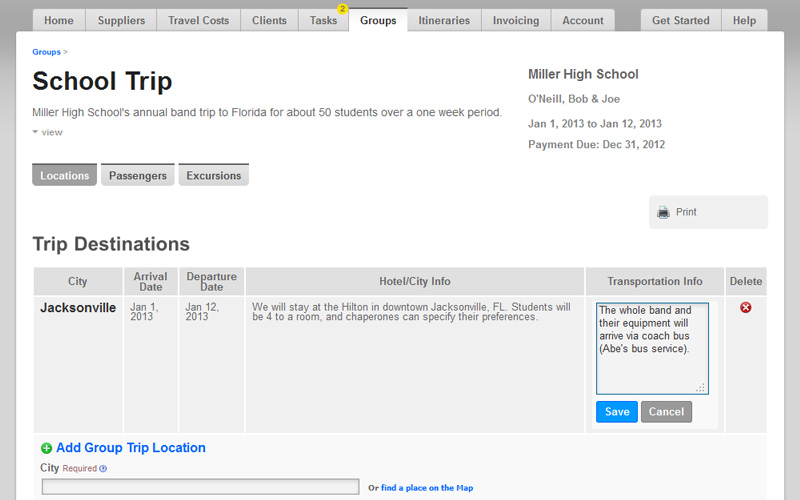The height and width of the screenshot is (500, 800).
Task: Select the Locations sub-tab
Action: pyautogui.click(x=64, y=175)
